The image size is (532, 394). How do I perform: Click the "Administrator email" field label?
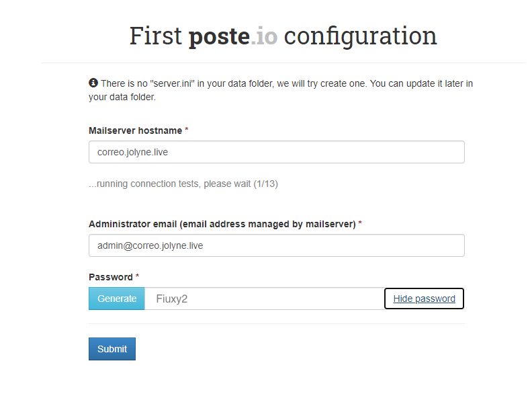(x=222, y=224)
